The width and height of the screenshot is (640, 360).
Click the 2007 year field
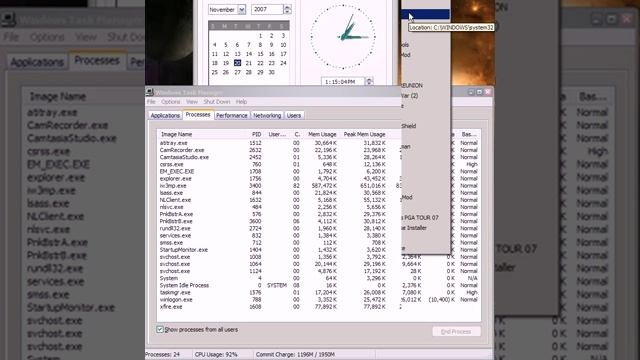point(267,9)
